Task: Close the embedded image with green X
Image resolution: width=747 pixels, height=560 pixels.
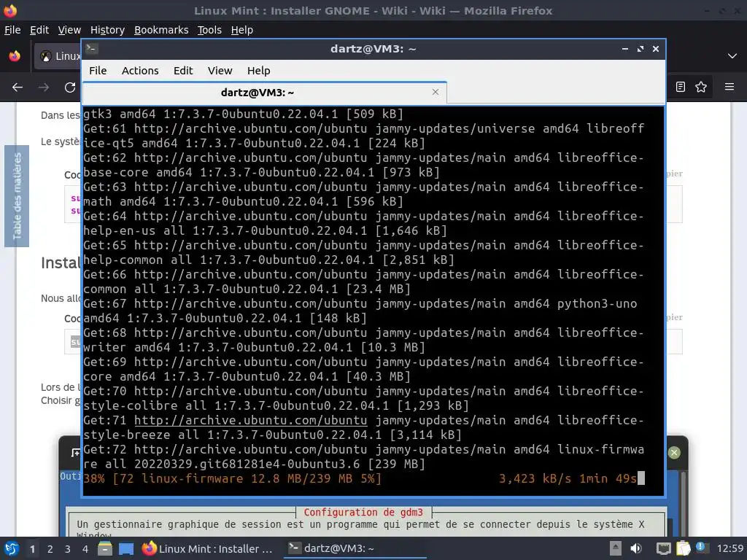Action: tap(674, 452)
